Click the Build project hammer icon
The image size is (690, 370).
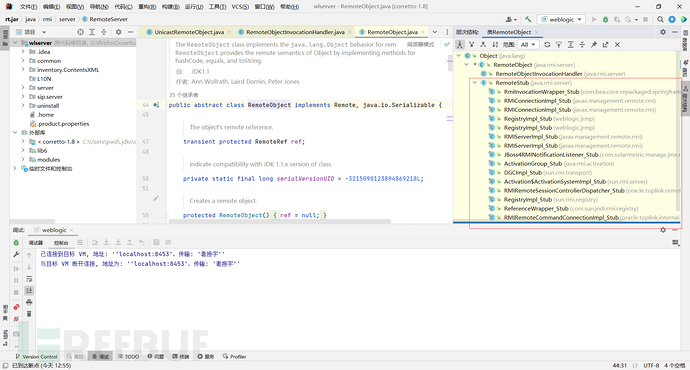[528, 19]
